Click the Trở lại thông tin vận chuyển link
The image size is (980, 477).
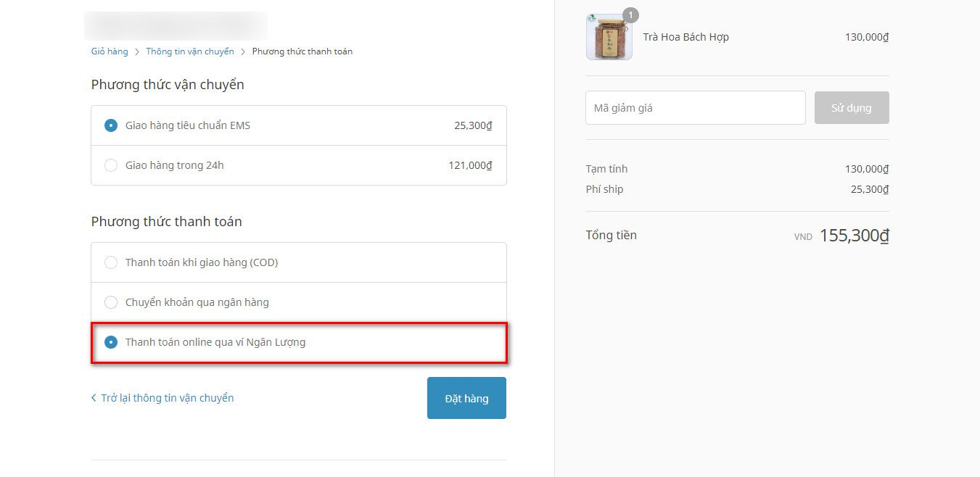tap(168, 398)
